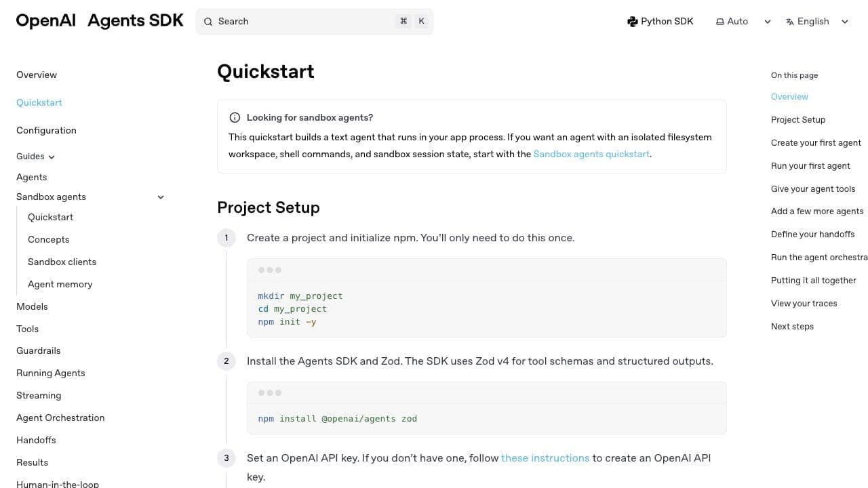Click the Quickstart page title

(266, 72)
